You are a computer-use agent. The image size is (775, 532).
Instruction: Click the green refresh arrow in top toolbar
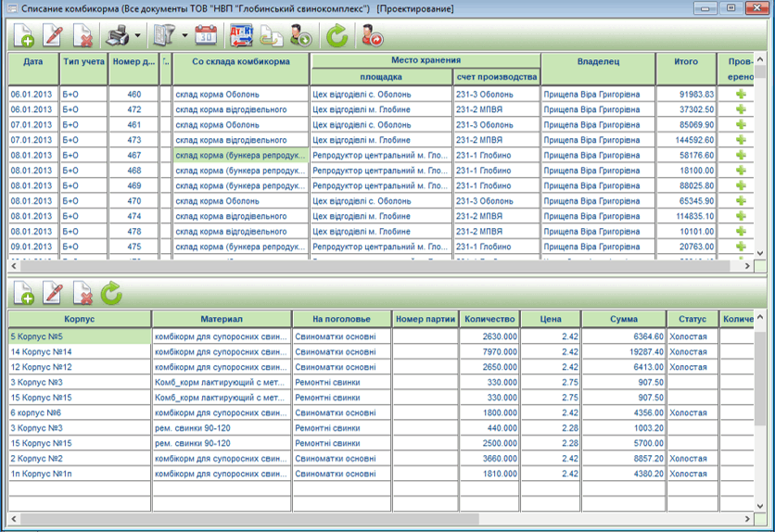tap(337, 37)
